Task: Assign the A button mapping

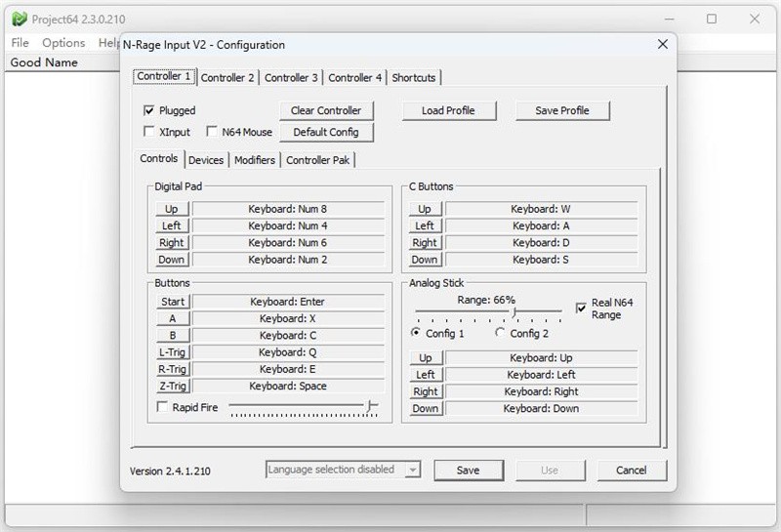Action: tap(173, 318)
